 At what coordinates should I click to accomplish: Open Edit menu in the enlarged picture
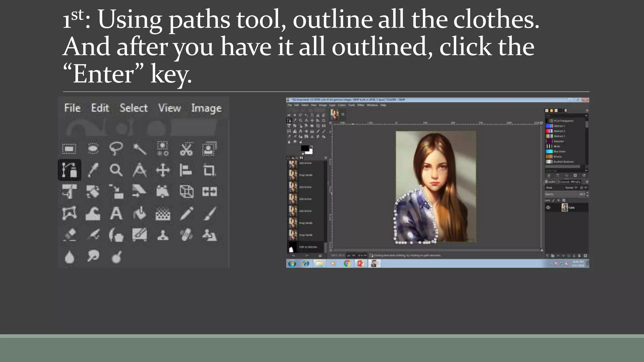pos(100,108)
